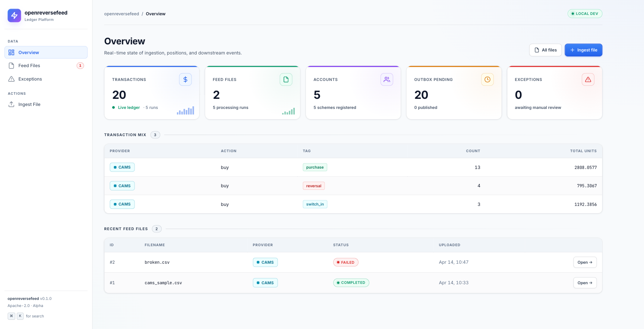Click the users icon on Accounts card

(387, 79)
